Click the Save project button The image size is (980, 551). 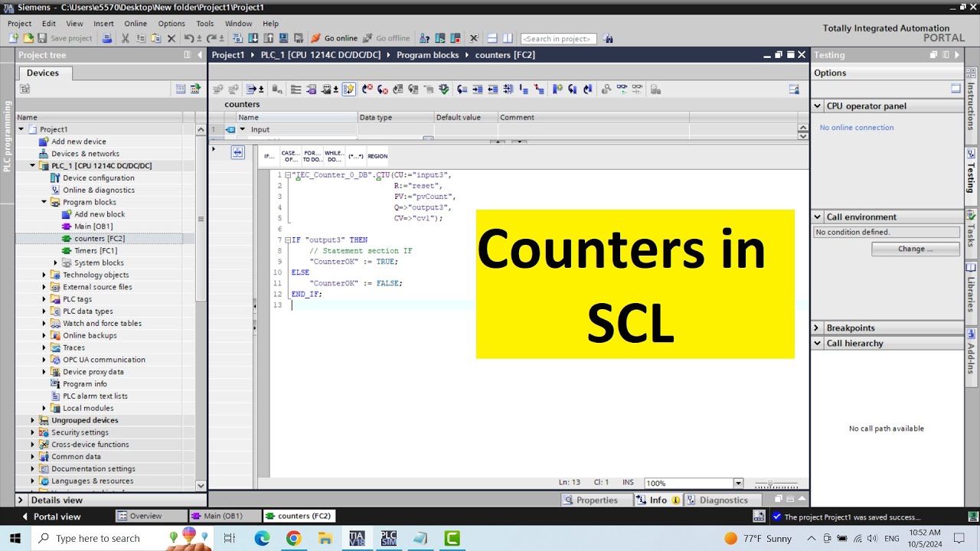coord(64,38)
